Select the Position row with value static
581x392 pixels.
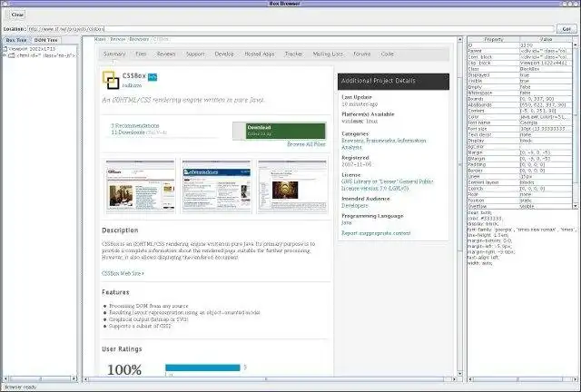[x=520, y=201]
